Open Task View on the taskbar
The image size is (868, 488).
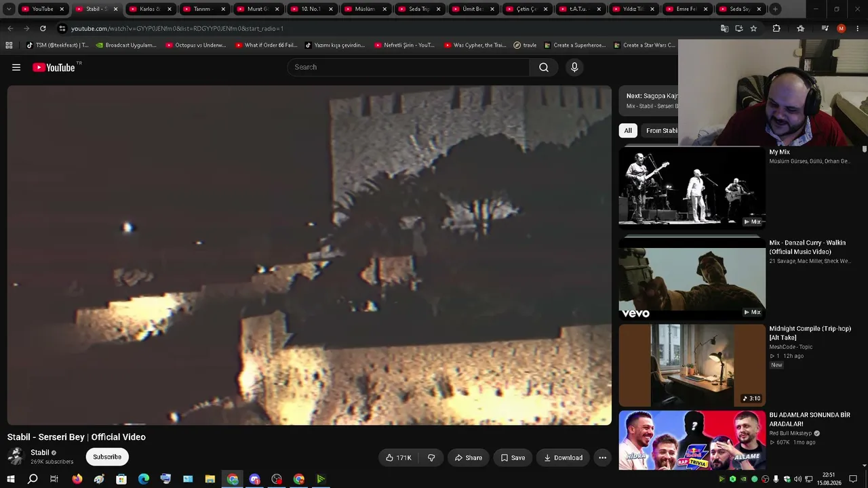(54, 479)
